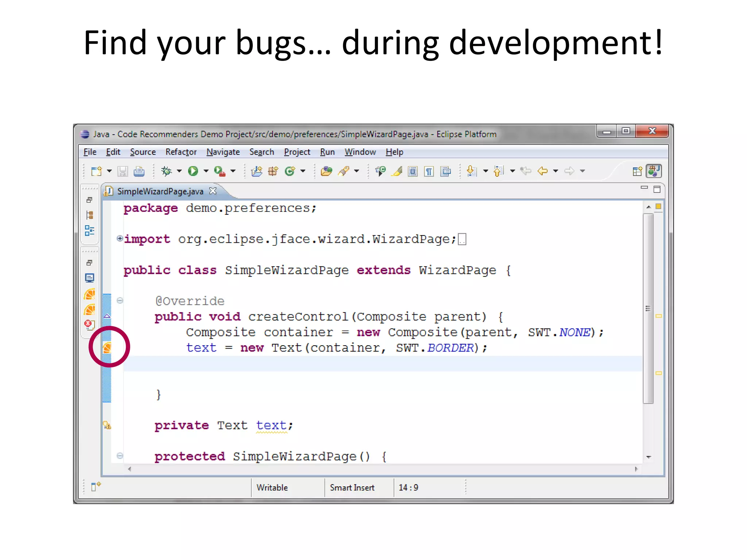Click the Open Perspective icon
Image resolution: width=747 pixels, height=560 pixels.
tap(637, 171)
